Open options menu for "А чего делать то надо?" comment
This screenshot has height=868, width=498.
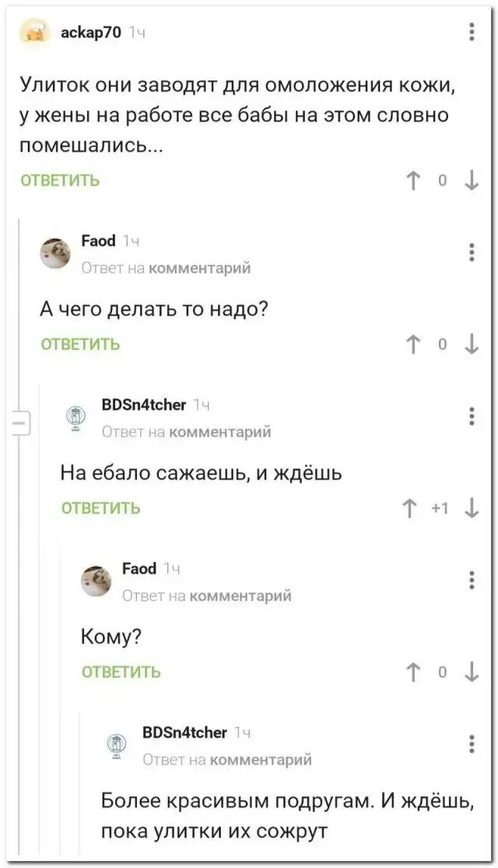(472, 252)
